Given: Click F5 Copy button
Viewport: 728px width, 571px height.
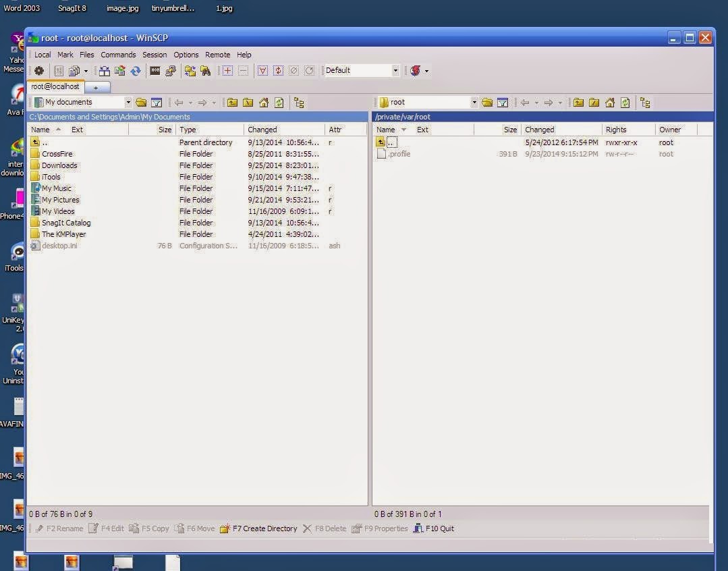Looking at the screenshot, I should coord(149,528).
